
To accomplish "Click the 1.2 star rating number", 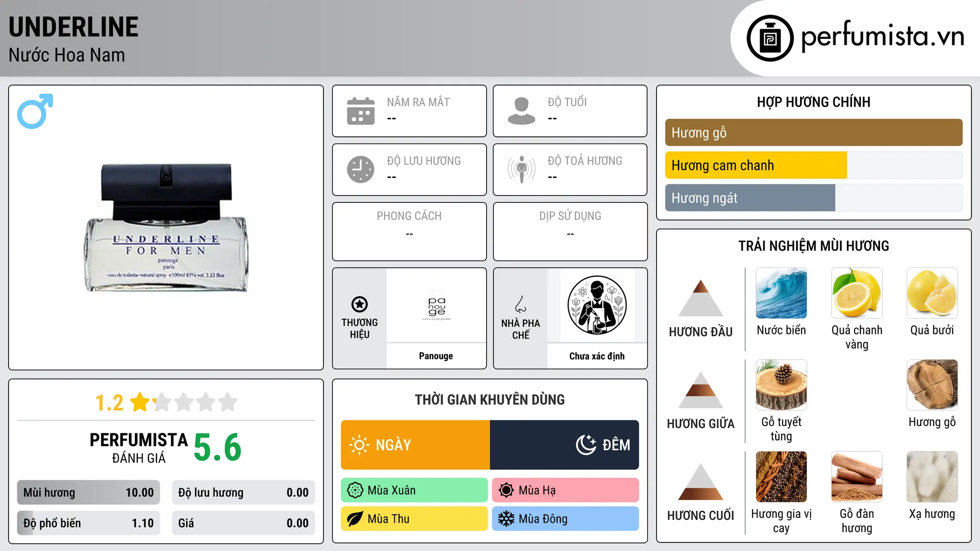I will [109, 403].
